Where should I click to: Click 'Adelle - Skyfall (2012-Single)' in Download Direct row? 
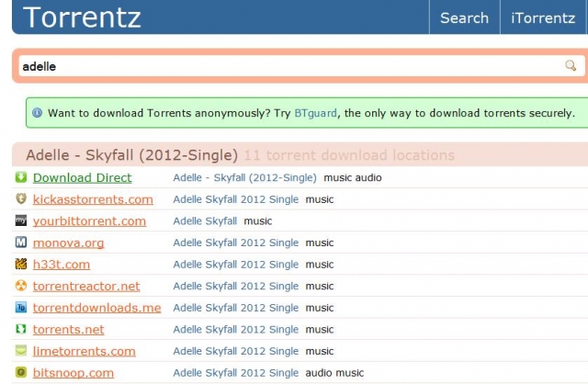pos(245,177)
